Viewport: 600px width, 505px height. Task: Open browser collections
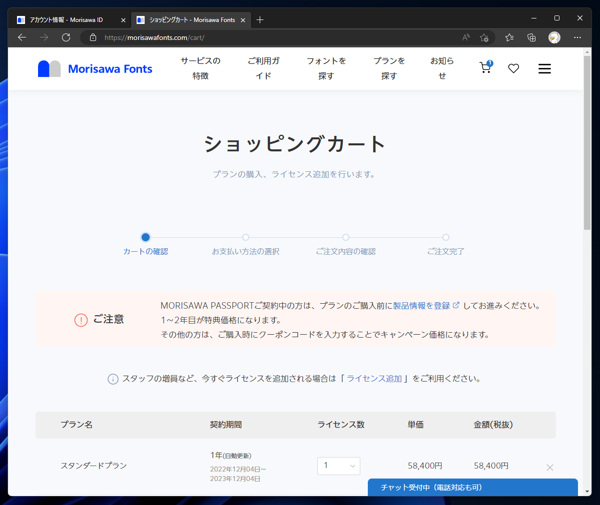pyautogui.click(x=531, y=37)
